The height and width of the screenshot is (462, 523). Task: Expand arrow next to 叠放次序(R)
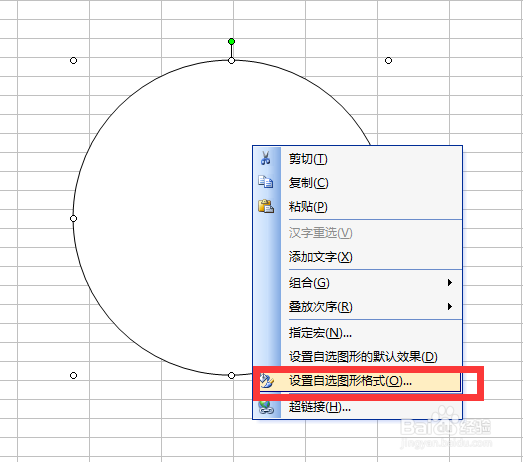[x=450, y=307]
